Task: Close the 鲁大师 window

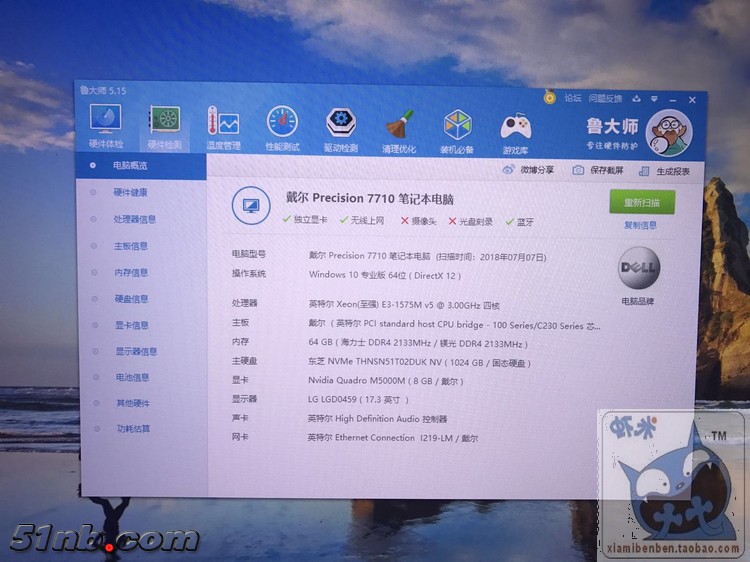Action: (692, 100)
